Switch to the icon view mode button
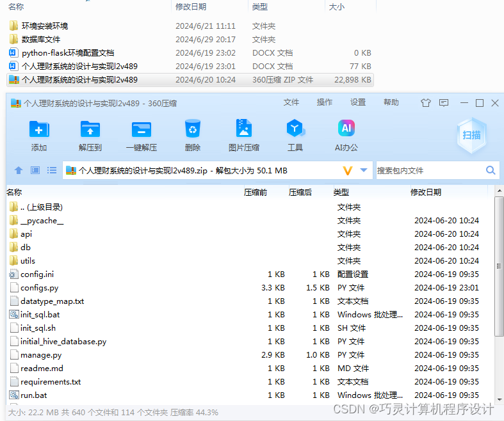This screenshot has width=504, height=421. (35, 171)
